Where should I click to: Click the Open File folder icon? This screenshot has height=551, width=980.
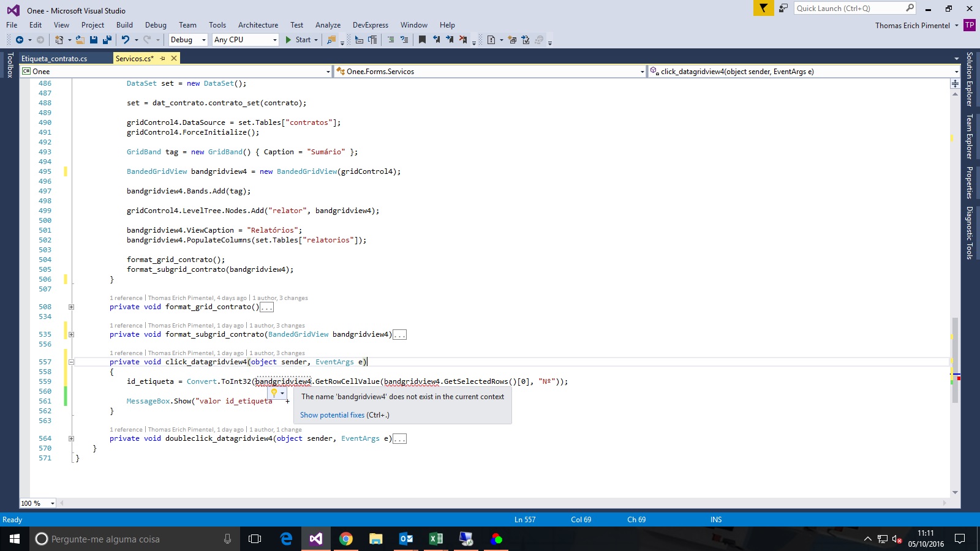tap(80, 40)
